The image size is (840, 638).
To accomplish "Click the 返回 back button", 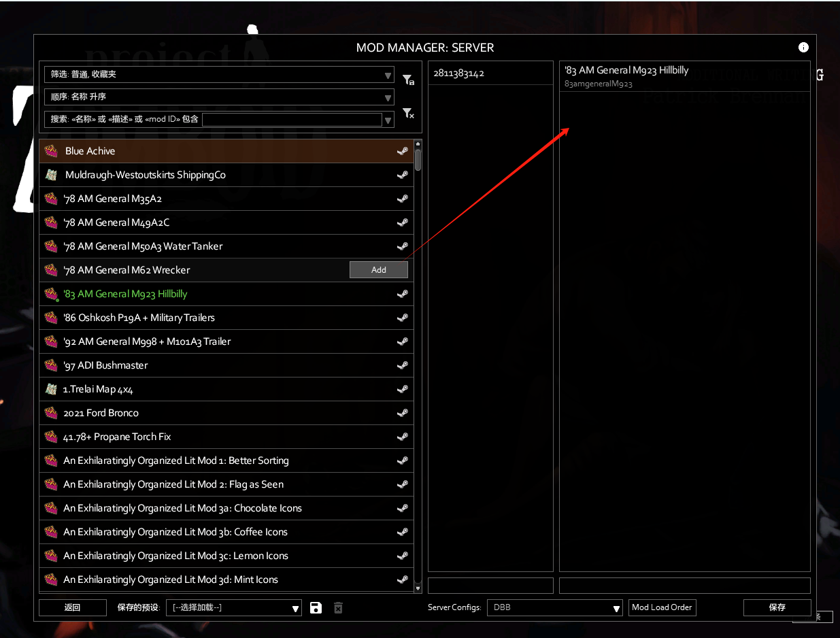I will 73,607.
